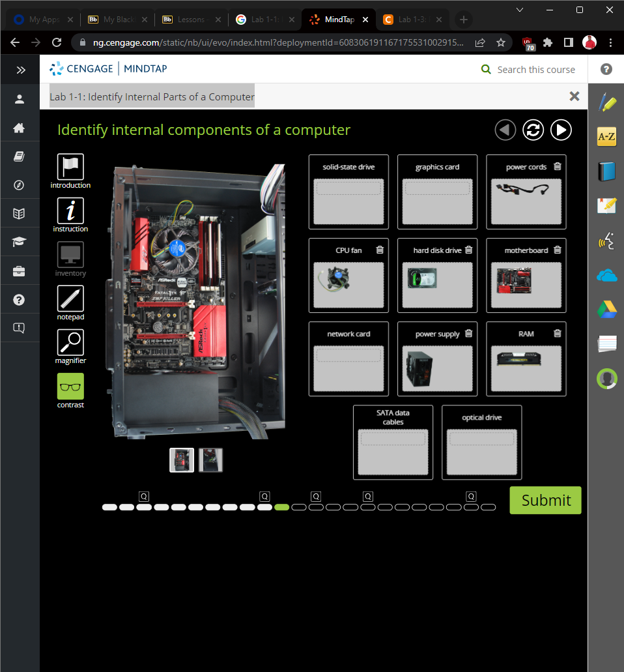Select the second computer case thumbnail
The height and width of the screenshot is (672, 624).
click(210, 460)
